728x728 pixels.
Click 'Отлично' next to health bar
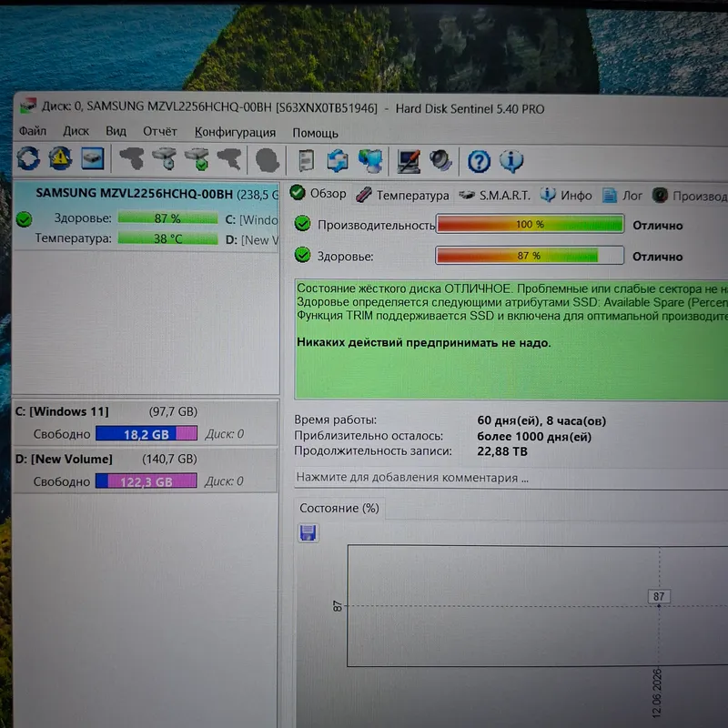(x=657, y=257)
